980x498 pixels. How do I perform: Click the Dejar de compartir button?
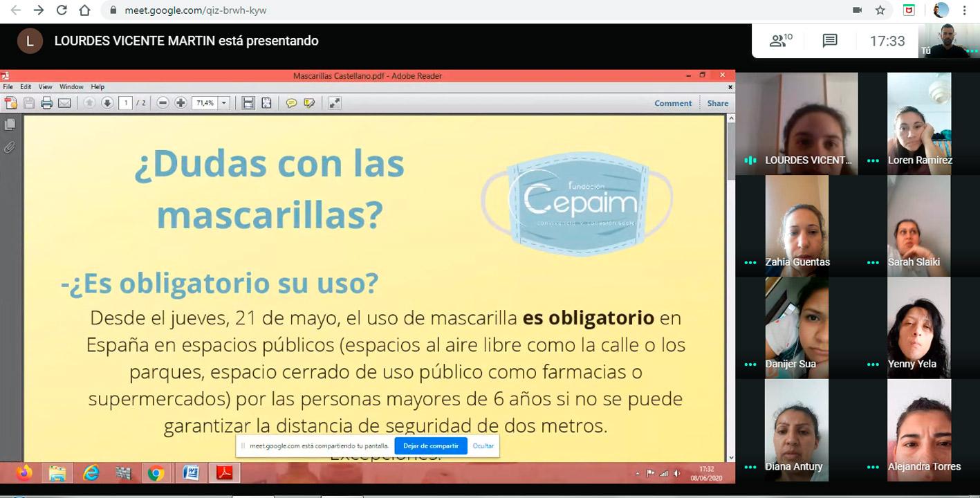click(x=430, y=446)
